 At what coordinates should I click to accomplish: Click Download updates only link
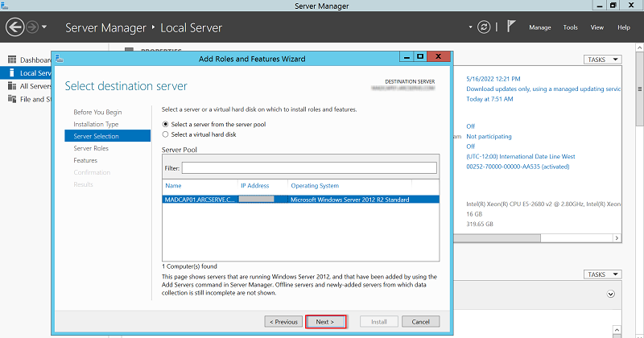543,89
